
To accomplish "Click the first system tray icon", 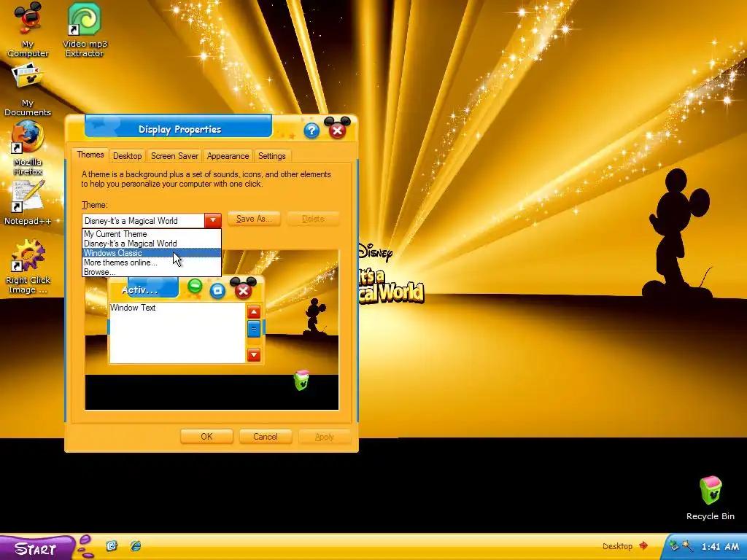I will click(x=673, y=546).
